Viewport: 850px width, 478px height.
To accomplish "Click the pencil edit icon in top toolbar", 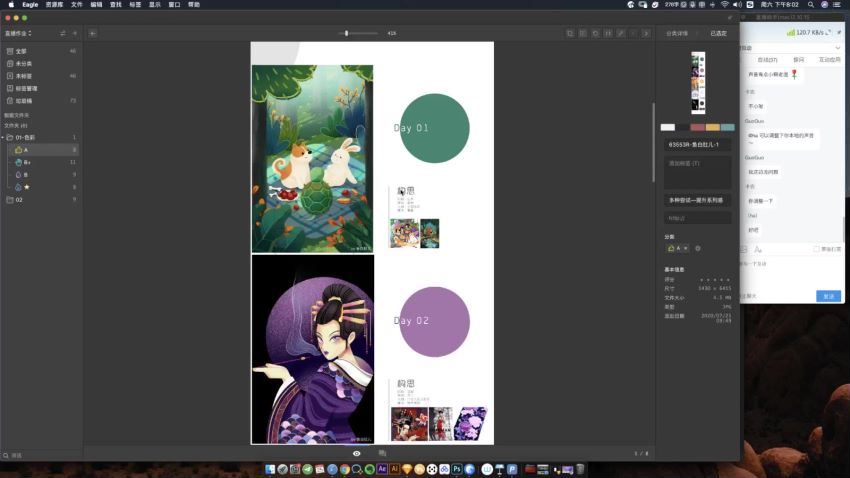I will (621, 34).
